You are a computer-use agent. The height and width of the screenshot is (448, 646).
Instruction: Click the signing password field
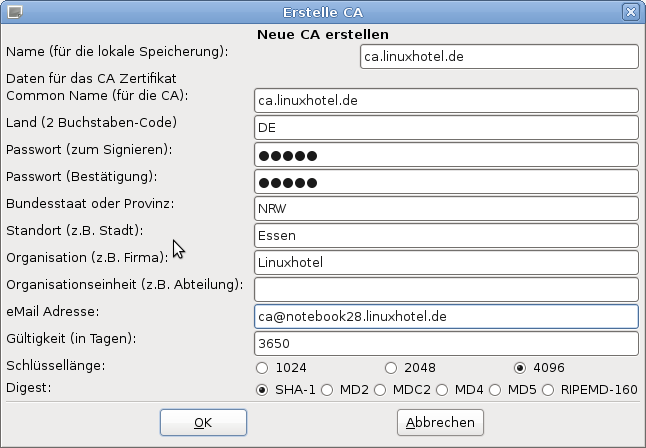pos(446,155)
